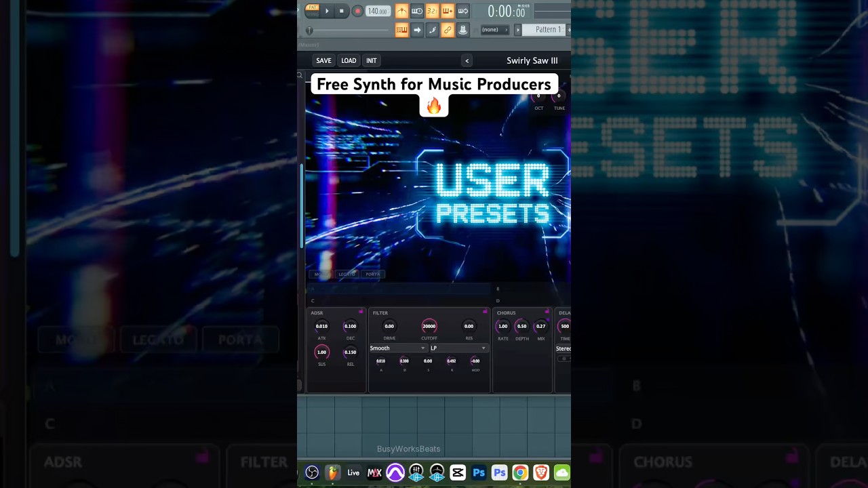
Task: Click the 140.000 tempo field
Action: pos(378,11)
